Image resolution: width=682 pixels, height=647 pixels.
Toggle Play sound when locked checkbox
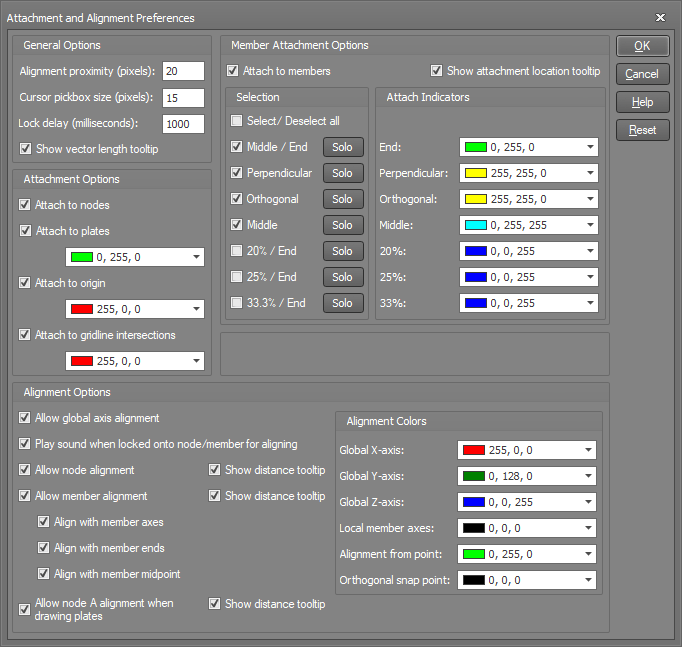coord(25,444)
